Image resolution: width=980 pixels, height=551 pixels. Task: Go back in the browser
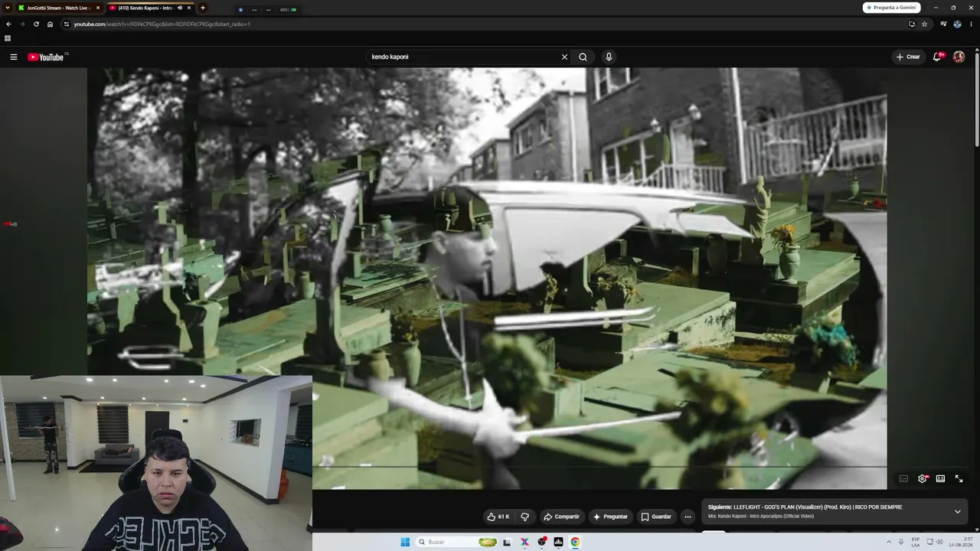[8, 24]
